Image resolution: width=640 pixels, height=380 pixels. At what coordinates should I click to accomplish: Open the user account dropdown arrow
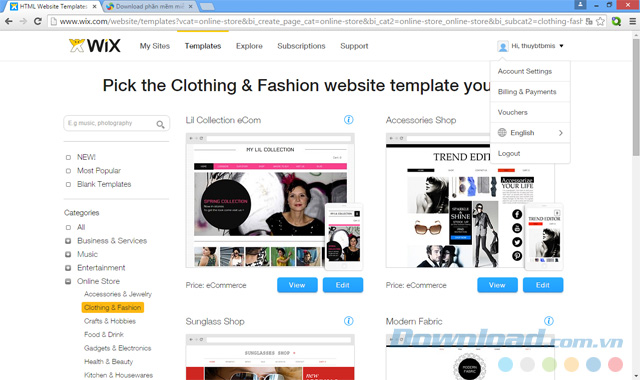(562, 46)
